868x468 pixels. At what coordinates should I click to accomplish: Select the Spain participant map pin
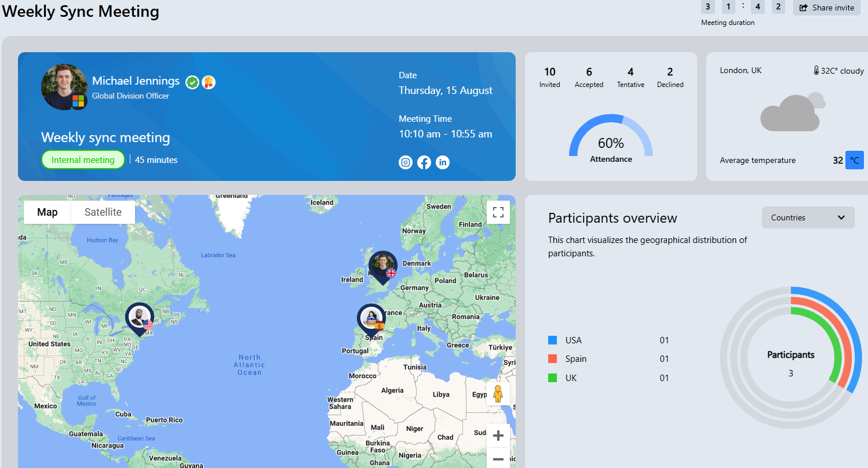coord(371,319)
